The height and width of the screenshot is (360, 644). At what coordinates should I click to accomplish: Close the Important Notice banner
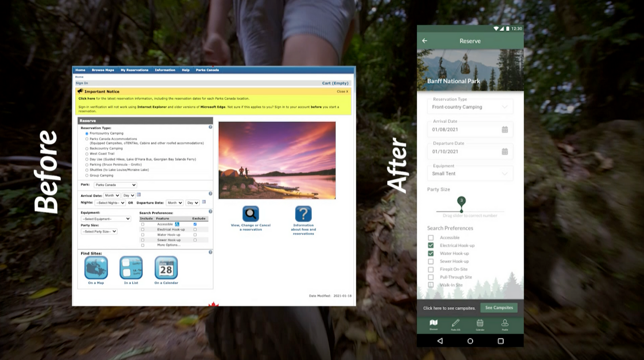coord(343,91)
